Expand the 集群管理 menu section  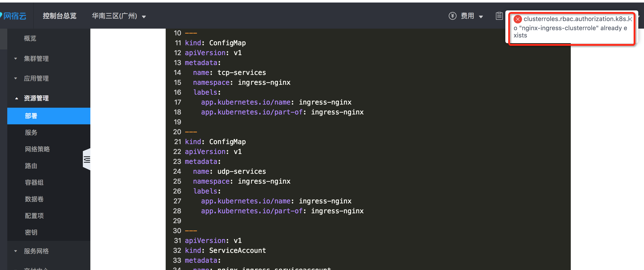point(36,59)
